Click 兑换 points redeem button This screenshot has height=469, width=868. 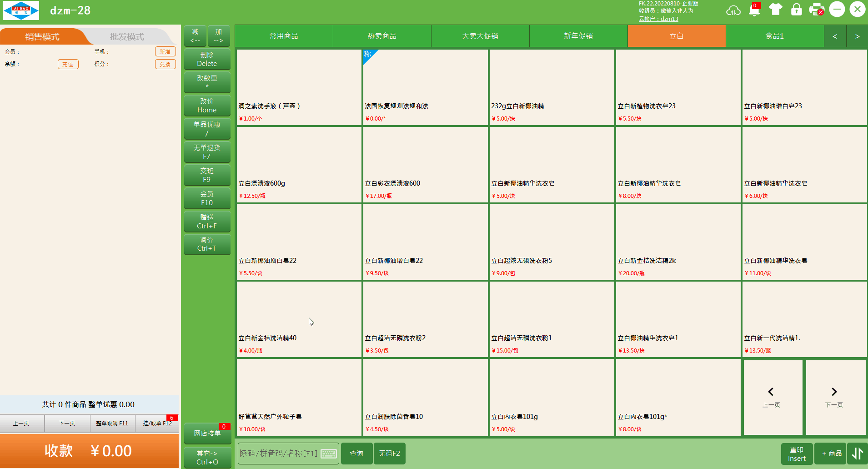[x=165, y=64]
